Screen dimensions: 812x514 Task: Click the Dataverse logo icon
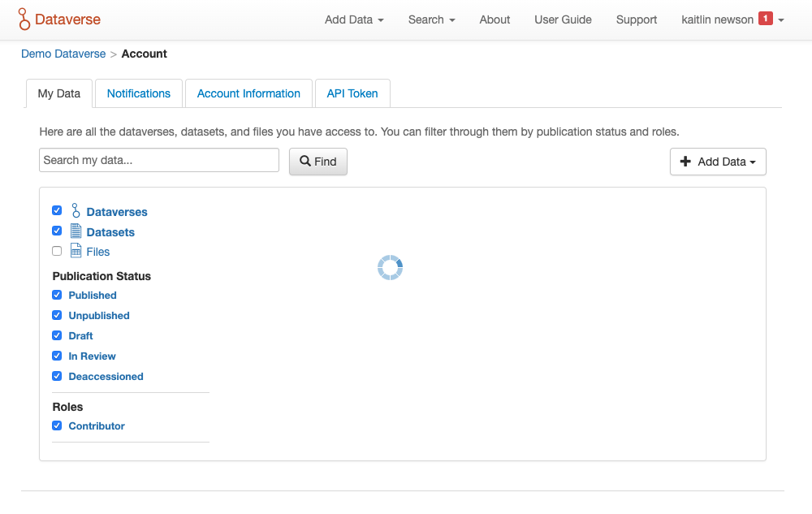coord(24,19)
